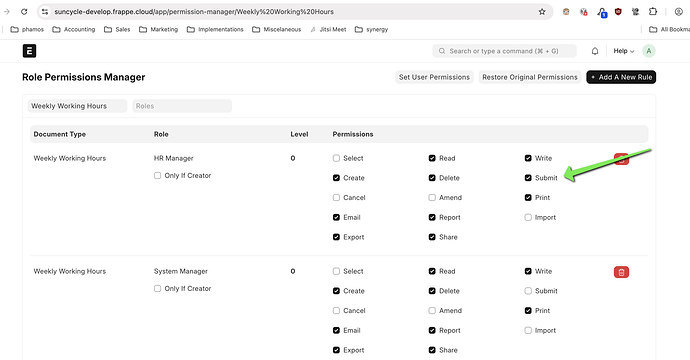Viewport: 690px width, 360px height.
Task: Open the Roles filter dropdown
Action: (x=182, y=106)
